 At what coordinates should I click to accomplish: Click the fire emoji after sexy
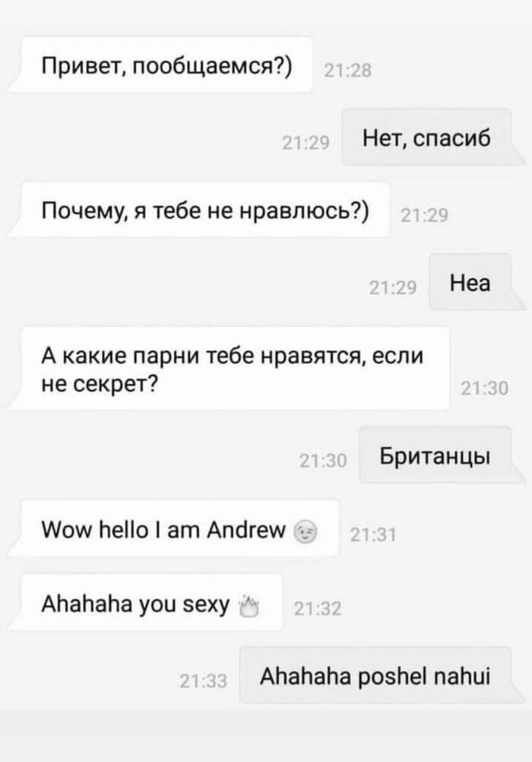(249, 606)
